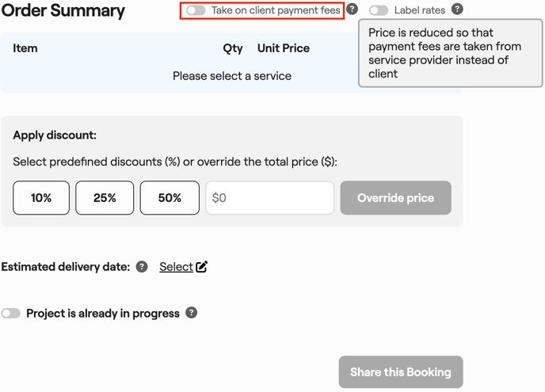Screen dimensions: 545x392
Task: Click the Qty column header
Action: [233, 48]
